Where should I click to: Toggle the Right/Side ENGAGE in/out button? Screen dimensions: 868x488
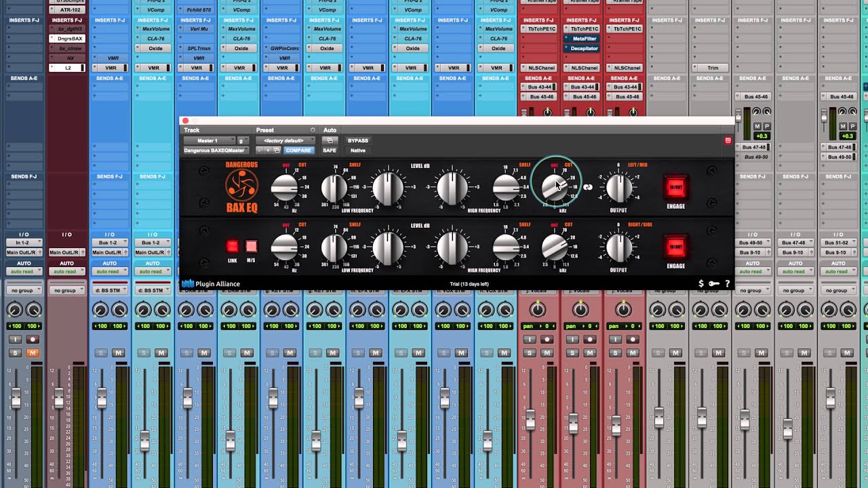(x=675, y=247)
